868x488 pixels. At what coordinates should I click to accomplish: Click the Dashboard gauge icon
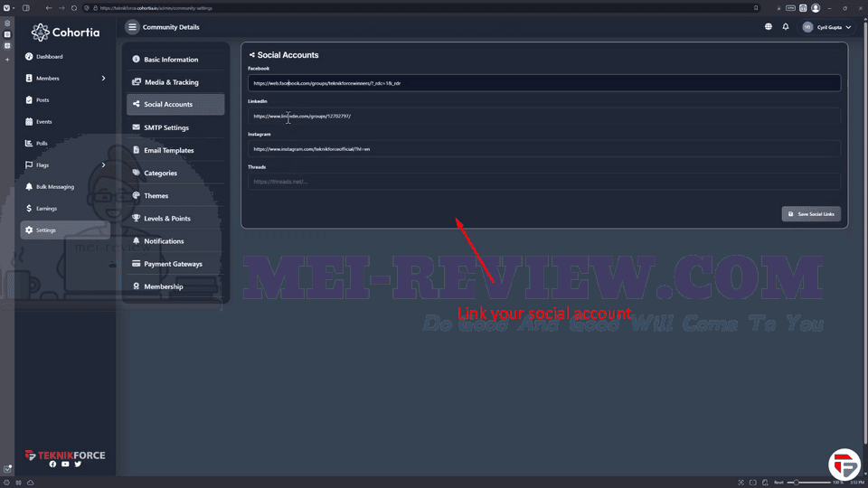pyautogui.click(x=29, y=56)
